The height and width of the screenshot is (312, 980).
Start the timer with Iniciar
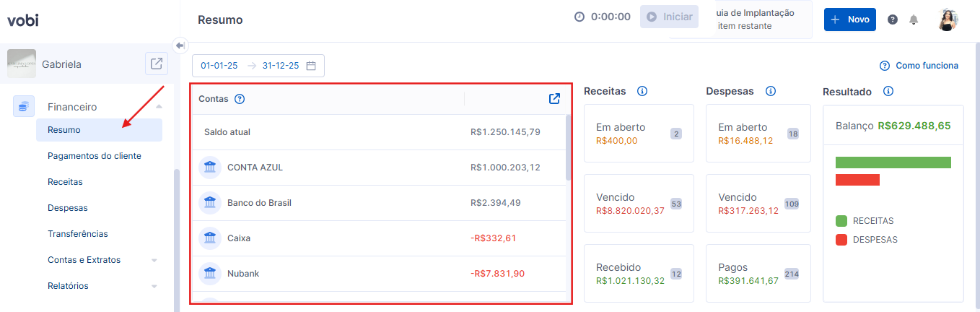coord(668,17)
